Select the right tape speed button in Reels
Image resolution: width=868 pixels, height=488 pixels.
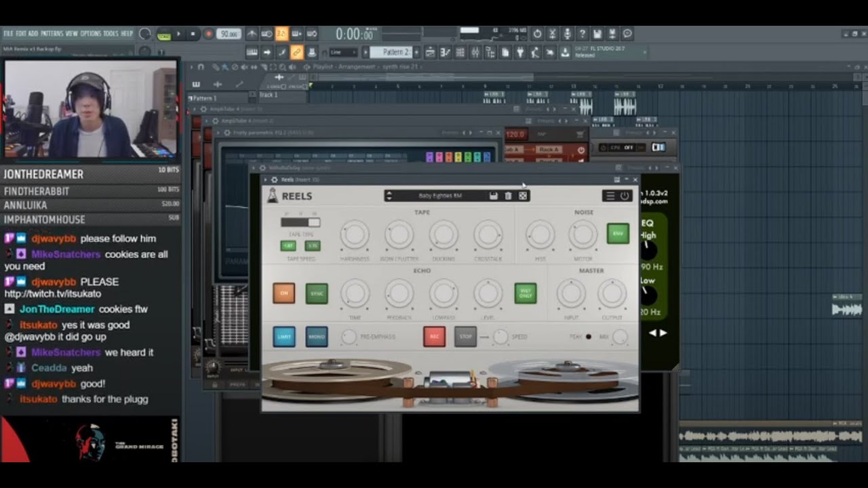tap(313, 245)
